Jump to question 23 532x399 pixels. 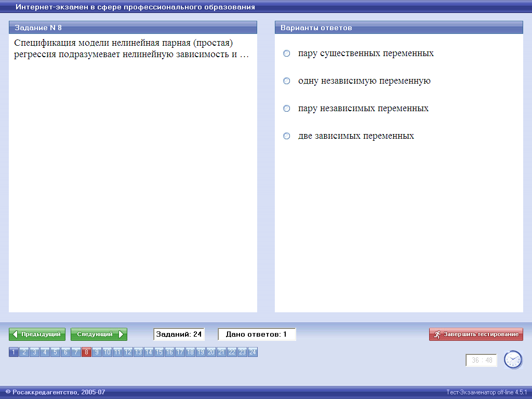coord(242,352)
